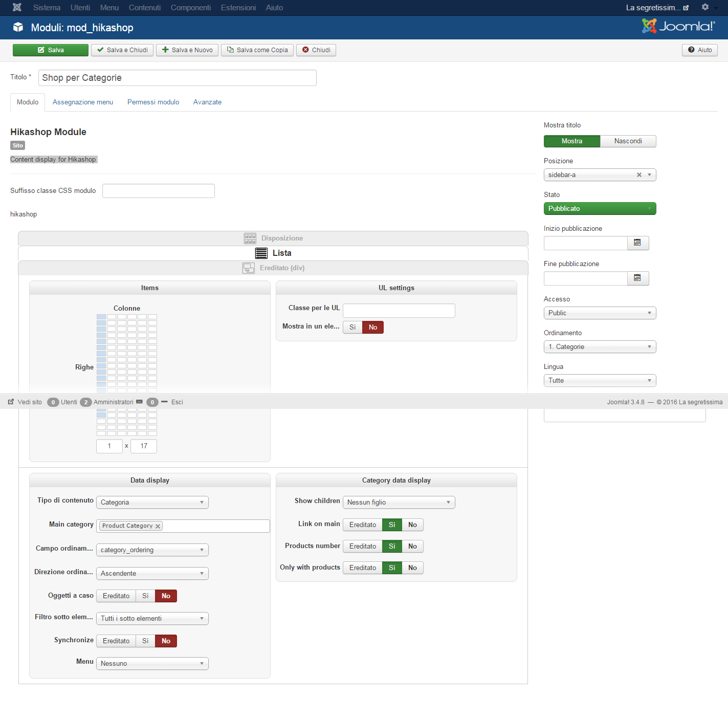This screenshot has width=728, height=719.
Task: Select the Lista layout icon
Action: pyautogui.click(x=261, y=253)
